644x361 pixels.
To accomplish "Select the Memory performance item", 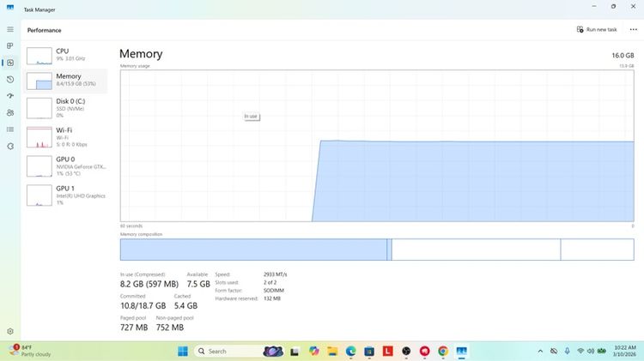I will (x=66, y=81).
